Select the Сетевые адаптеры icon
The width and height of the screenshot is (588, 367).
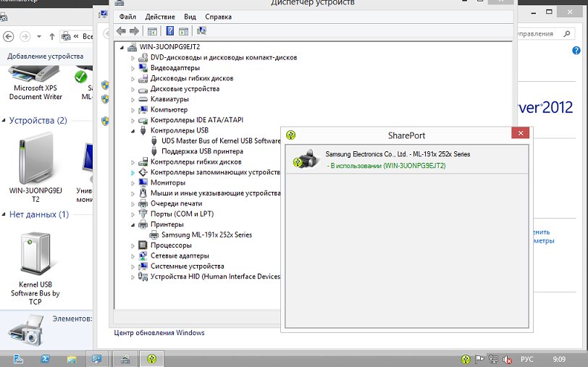143,256
